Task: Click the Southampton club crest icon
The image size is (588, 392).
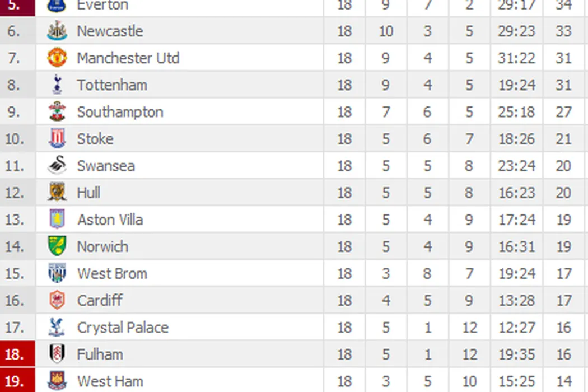Action: [x=57, y=112]
